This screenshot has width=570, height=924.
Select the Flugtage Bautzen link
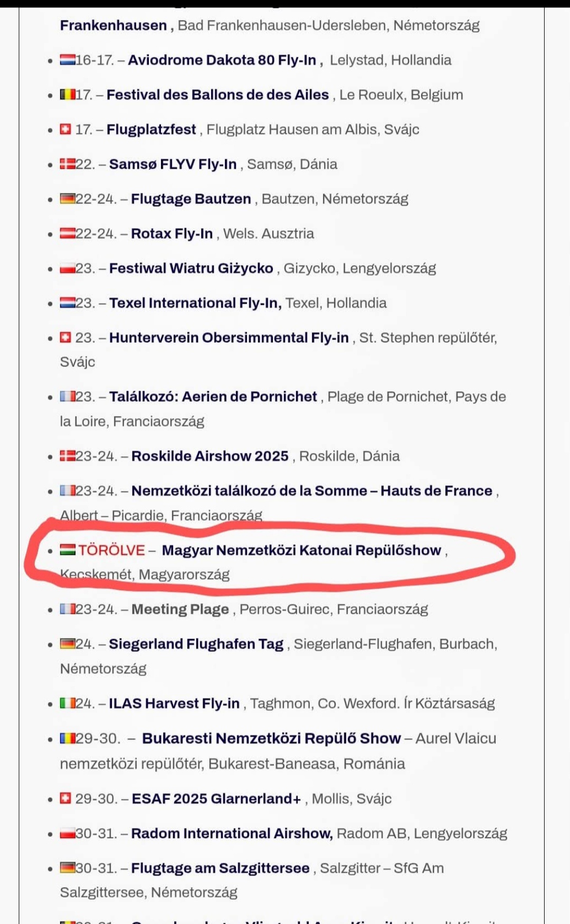[x=191, y=199]
